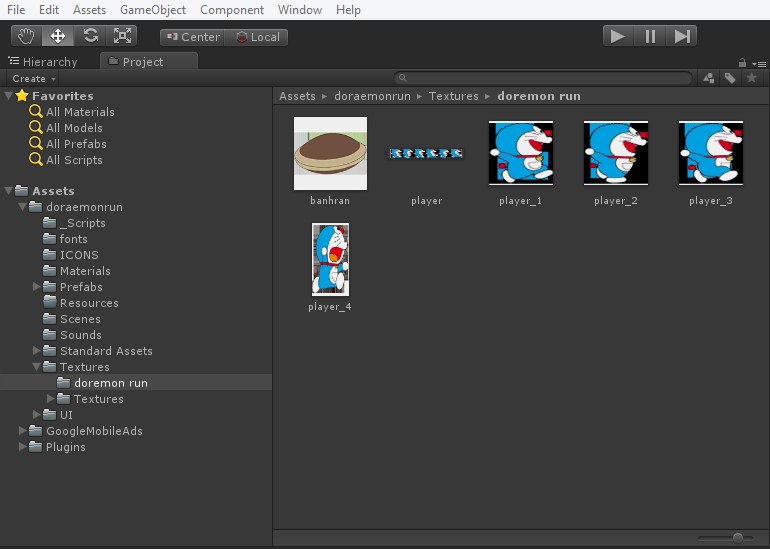
Task: Click doraemonrun in the breadcrumb path
Action: pyautogui.click(x=372, y=96)
